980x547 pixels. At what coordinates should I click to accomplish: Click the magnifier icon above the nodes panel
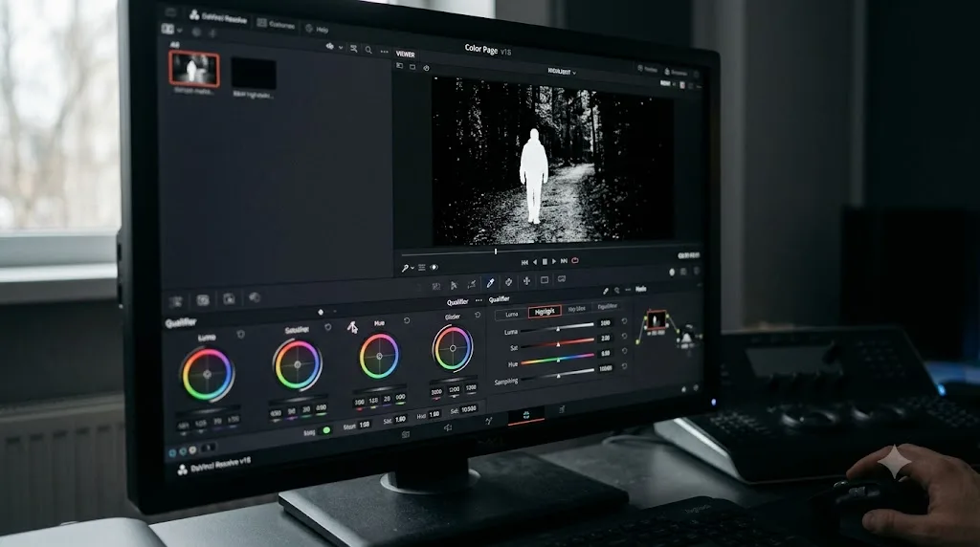pyautogui.click(x=617, y=291)
